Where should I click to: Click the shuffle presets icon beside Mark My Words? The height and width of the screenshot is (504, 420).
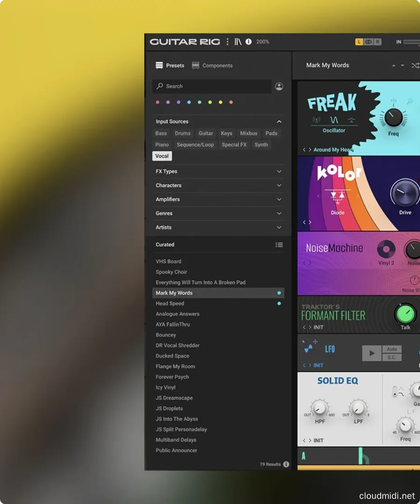coord(415,65)
